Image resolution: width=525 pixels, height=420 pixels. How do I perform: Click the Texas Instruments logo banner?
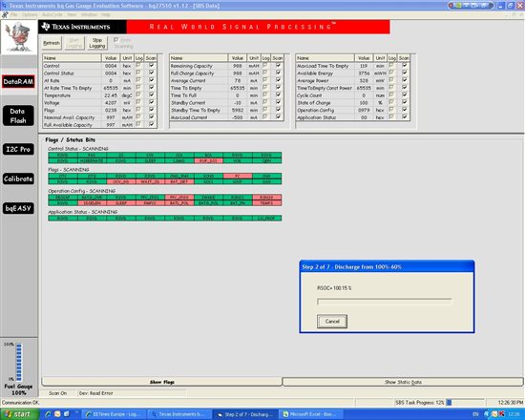click(82, 27)
